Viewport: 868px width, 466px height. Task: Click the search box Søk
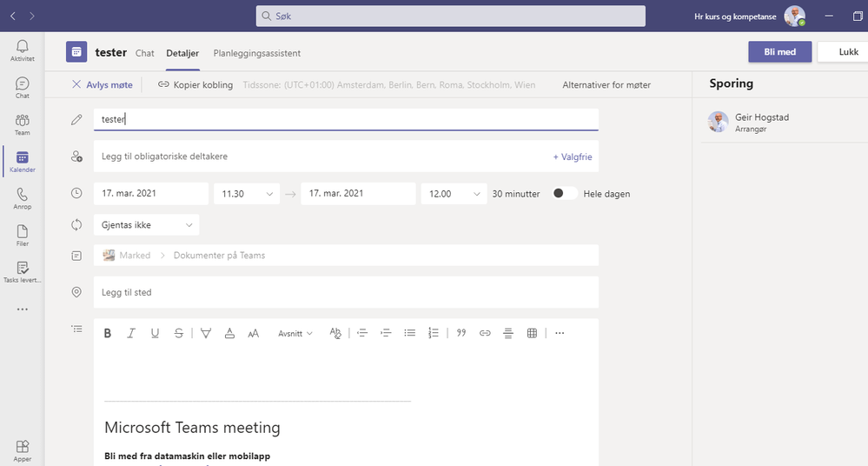(451, 16)
